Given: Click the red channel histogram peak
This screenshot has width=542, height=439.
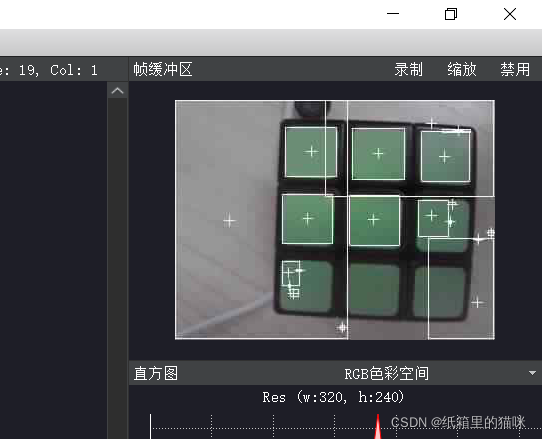Looking at the screenshot, I should (378, 427).
